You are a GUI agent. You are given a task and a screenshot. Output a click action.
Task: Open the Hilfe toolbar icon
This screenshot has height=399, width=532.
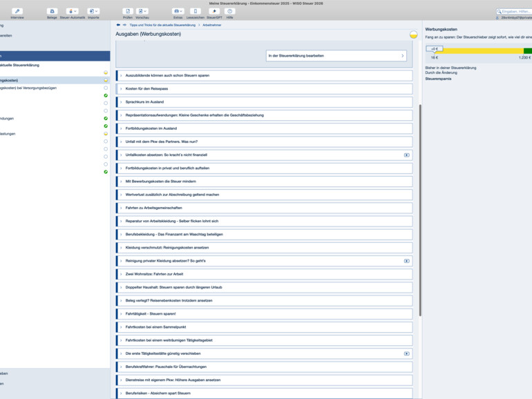[229, 13]
